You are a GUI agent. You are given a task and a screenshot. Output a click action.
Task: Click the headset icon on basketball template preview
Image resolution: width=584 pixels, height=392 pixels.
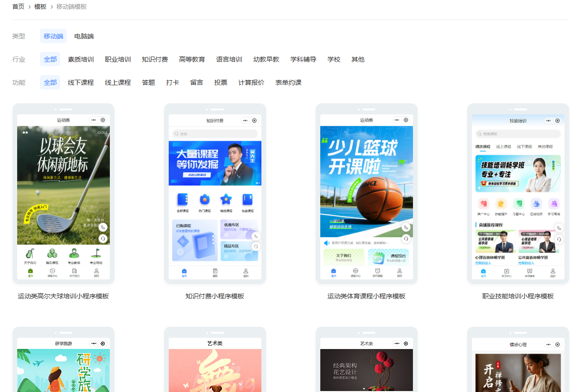tap(406, 238)
